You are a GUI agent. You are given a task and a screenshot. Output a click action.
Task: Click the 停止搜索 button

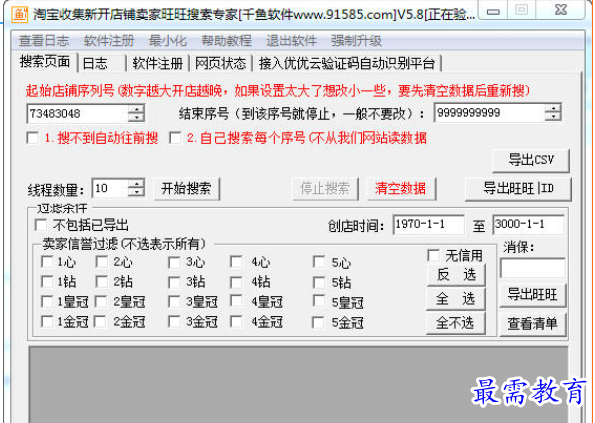pos(325,188)
